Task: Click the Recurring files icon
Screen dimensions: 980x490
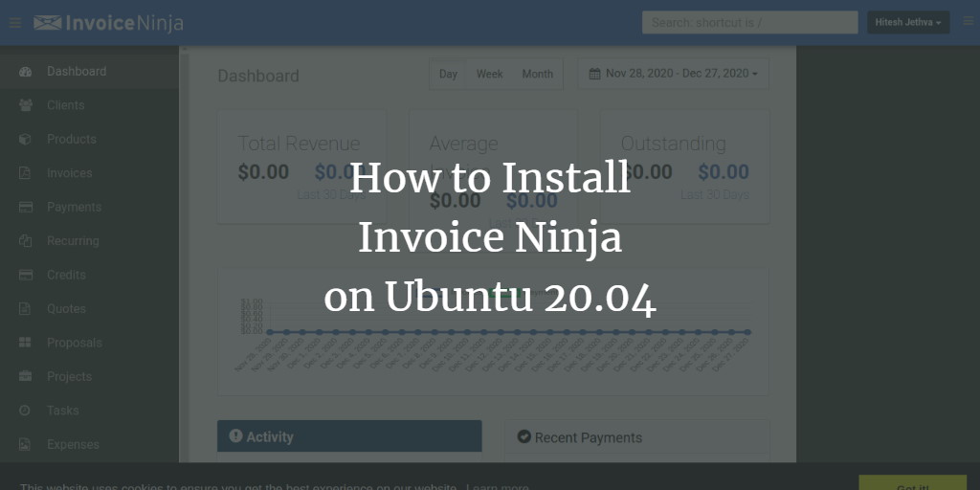Action: (x=25, y=240)
